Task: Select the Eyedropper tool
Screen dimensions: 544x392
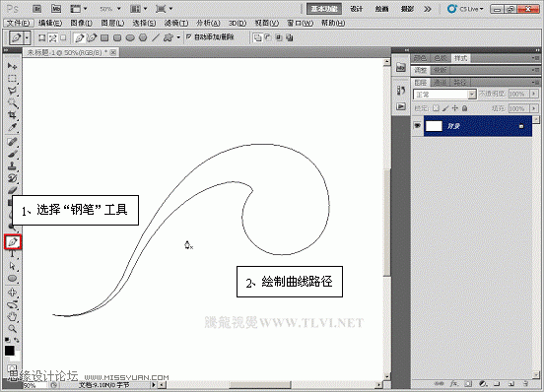Action: 13,127
